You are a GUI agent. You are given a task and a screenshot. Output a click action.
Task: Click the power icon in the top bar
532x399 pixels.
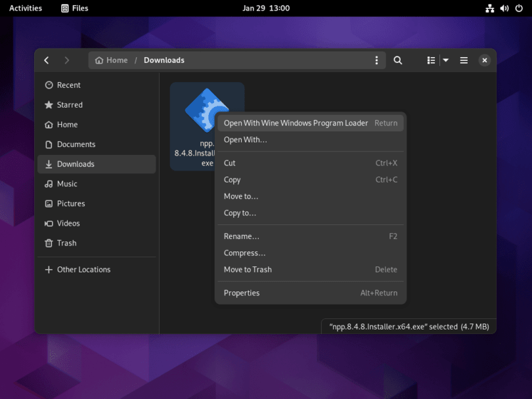pyautogui.click(x=520, y=8)
